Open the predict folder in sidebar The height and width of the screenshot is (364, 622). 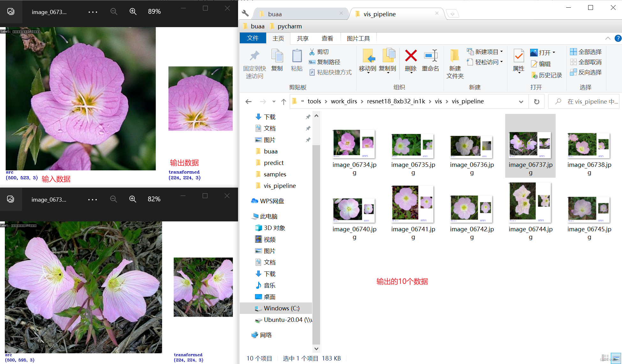click(x=269, y=163)
